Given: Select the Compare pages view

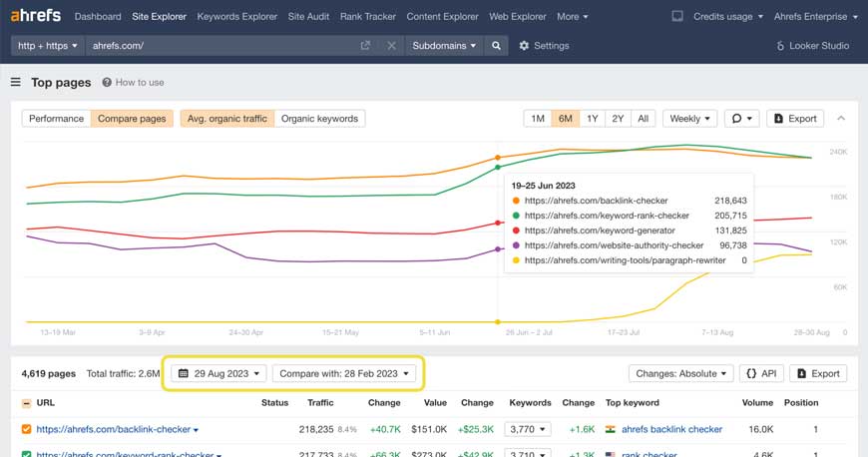Looking at the screenshot, I should coord(132,119).
